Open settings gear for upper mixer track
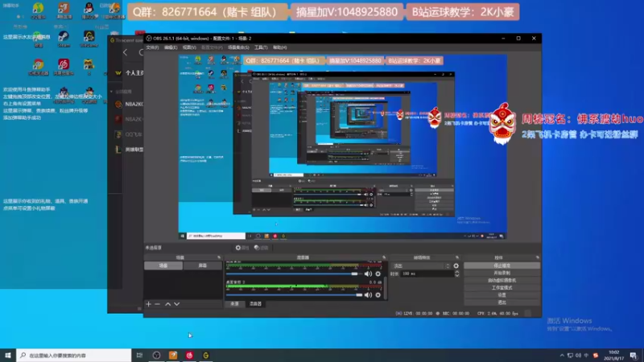Screen dimensions: 644x362 [378, 274]
